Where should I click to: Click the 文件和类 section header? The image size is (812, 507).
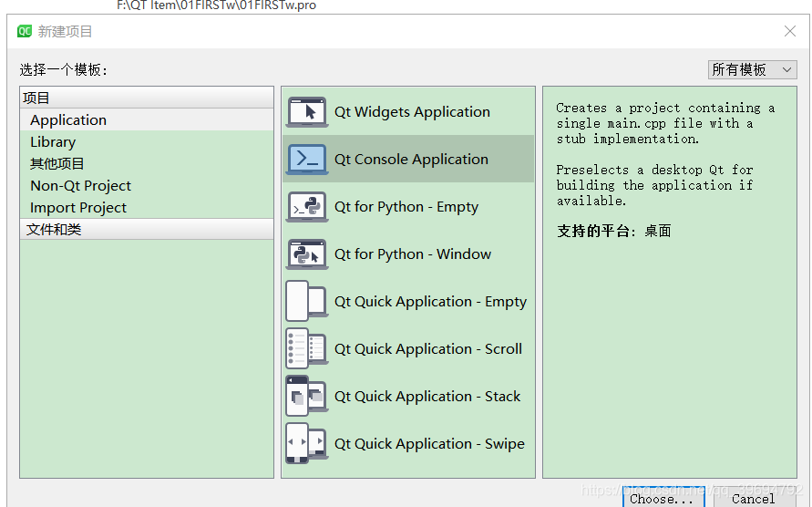click(147, 229)
